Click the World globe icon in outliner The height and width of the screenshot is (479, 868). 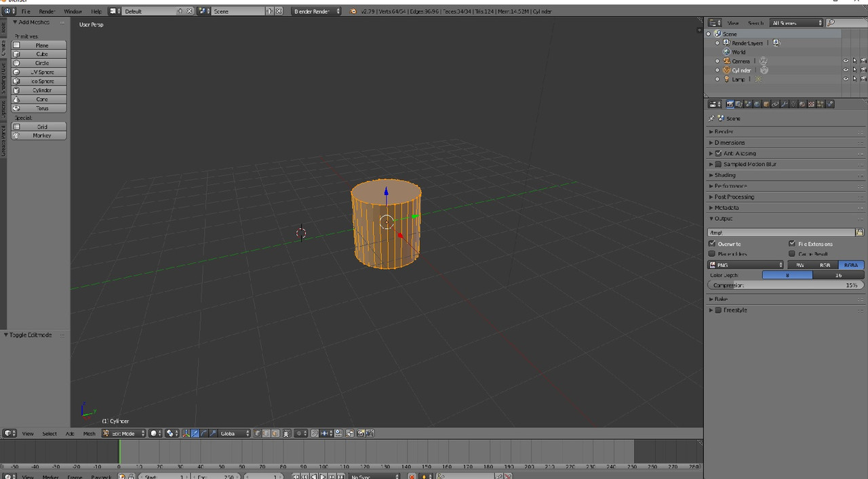click(727, 52)
